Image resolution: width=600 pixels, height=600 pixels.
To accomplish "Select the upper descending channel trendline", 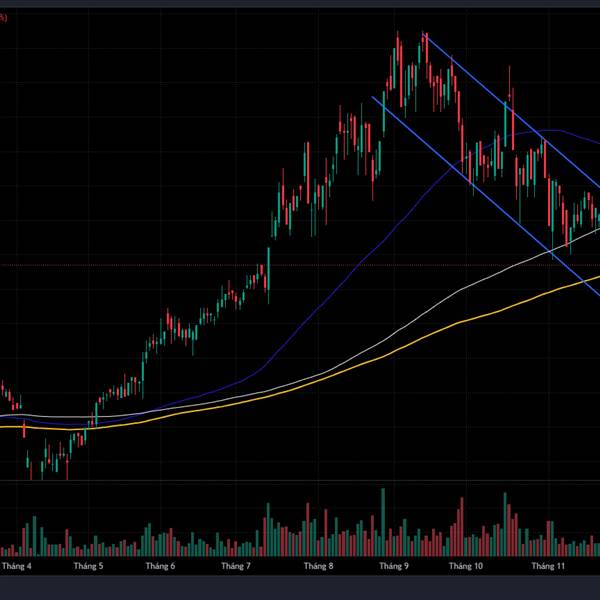I will click(x=513, y=111).
